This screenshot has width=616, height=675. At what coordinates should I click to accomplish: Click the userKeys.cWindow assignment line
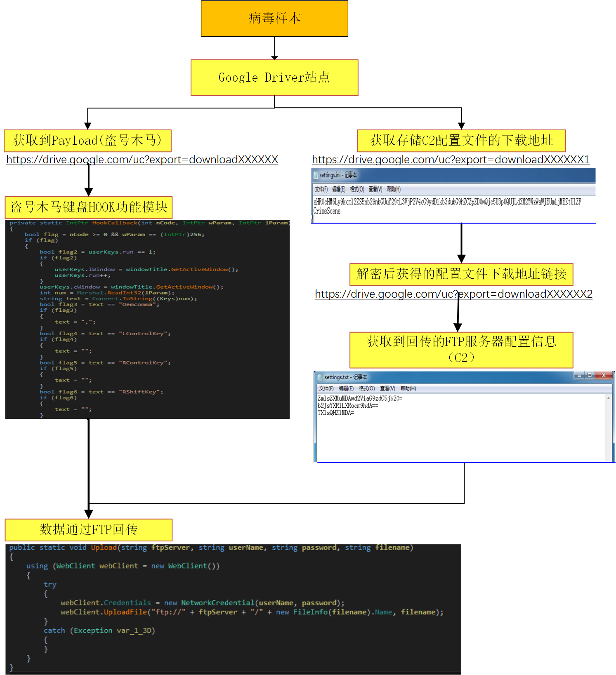tap(132, 287)
